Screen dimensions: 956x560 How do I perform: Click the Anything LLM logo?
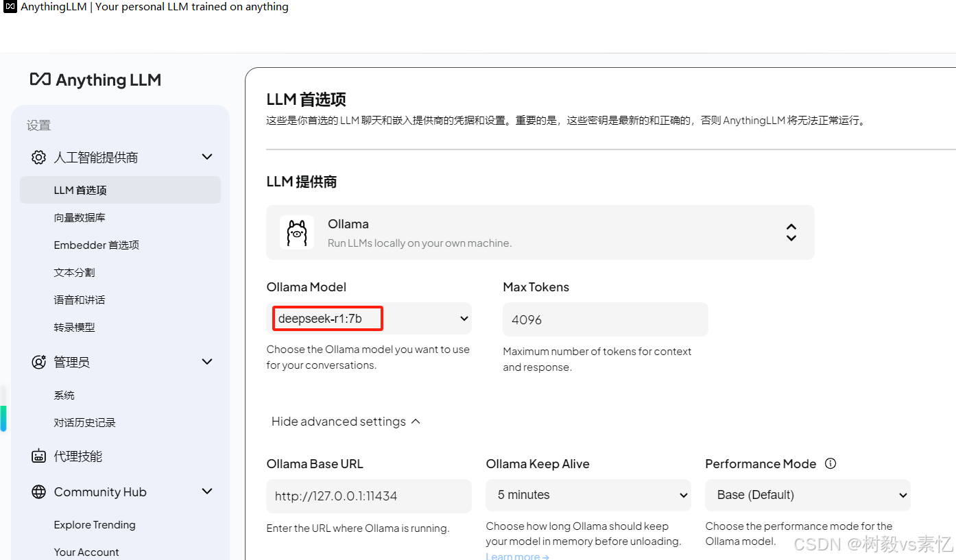95,80
